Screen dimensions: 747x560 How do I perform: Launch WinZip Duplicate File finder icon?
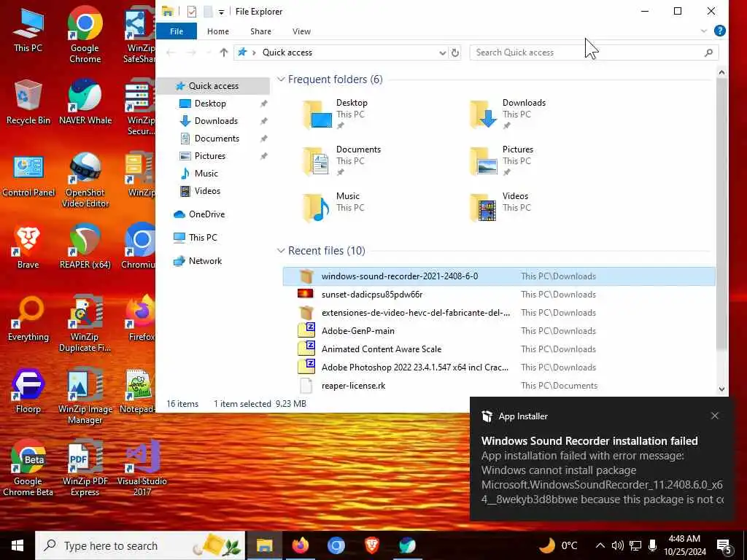[85, 324]
